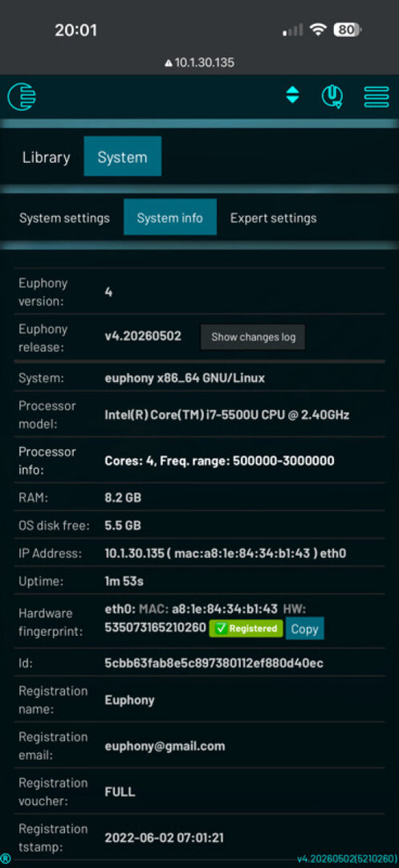This screenshot has width=399, height=868.
Task: Show the changes log
Action: click(253, 336)
